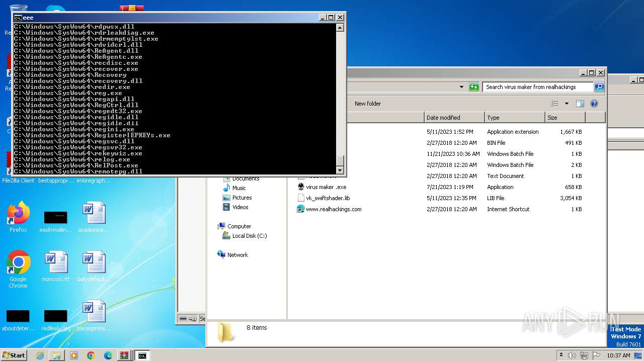Image resolution: width=644 pixels, height=362 pixels.
Task: Click "Internet Shortcut" type cell
Action: pyautogui.click(x=508, y=209)
